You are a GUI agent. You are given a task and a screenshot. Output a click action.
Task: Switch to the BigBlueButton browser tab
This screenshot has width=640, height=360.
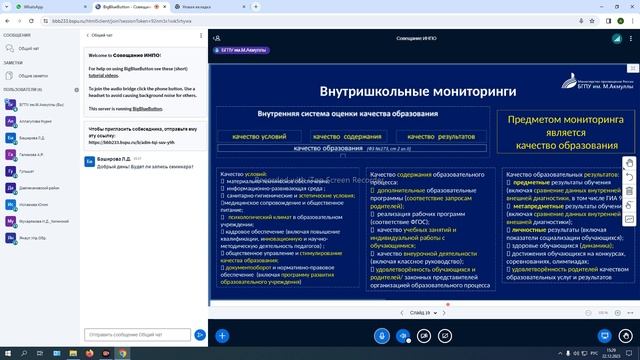coord(131,7)
